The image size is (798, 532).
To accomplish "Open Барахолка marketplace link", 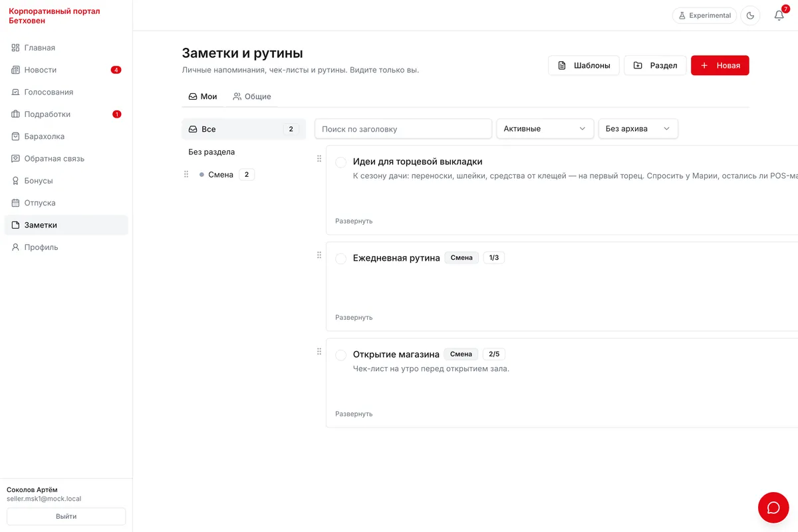I will point(66,136).
